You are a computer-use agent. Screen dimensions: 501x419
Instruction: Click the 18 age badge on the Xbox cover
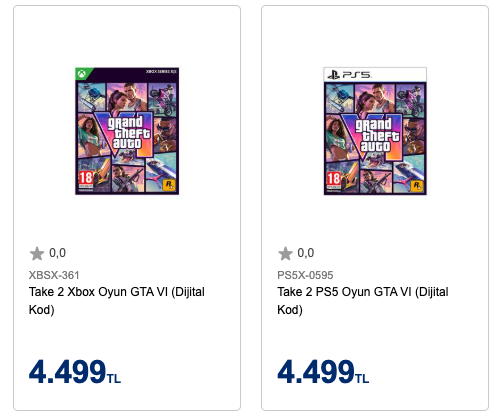coord(85,180)
